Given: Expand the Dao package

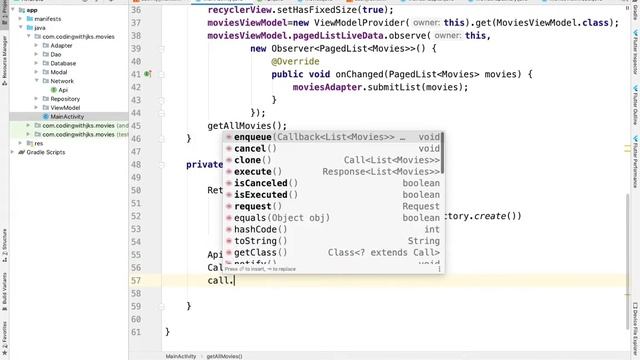Looking at the screenshot, I should click(36, 54).
